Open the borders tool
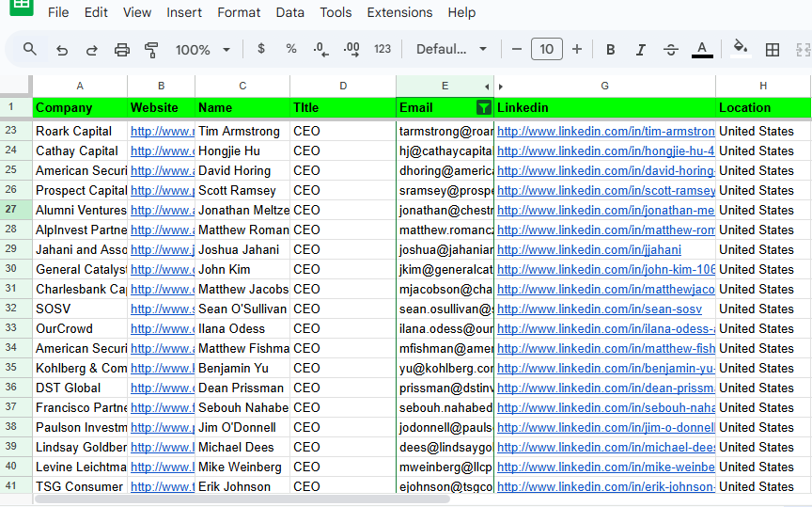This screenshot has height=507, width=812. point(773,50)
